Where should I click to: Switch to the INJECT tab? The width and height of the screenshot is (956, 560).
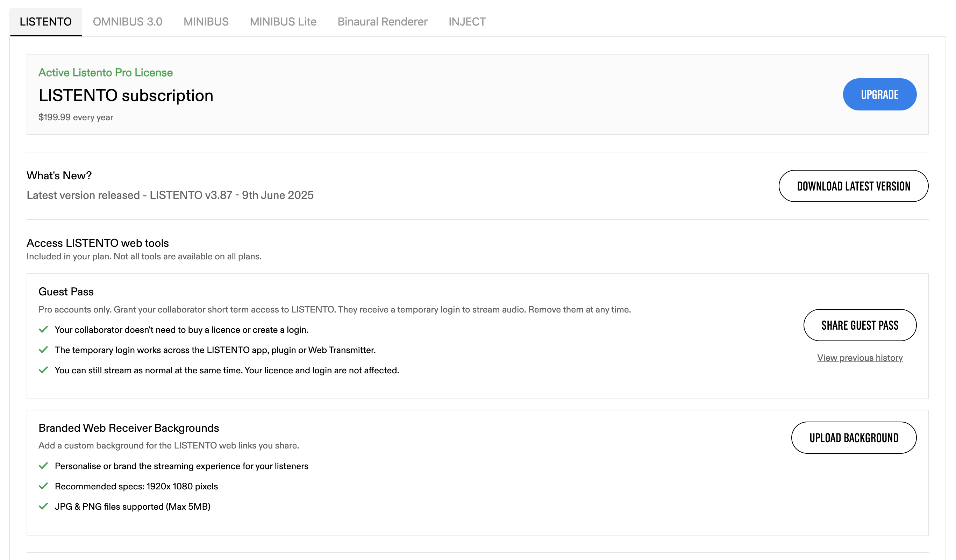[x=467, y=22]
